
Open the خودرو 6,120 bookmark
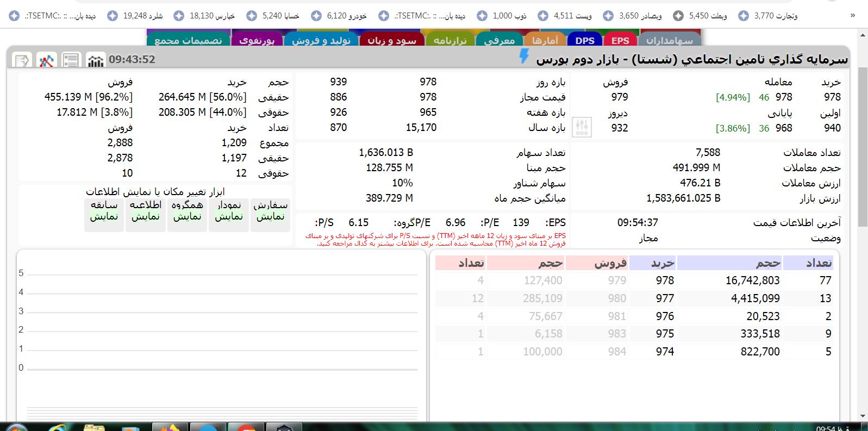click(339, 16)
